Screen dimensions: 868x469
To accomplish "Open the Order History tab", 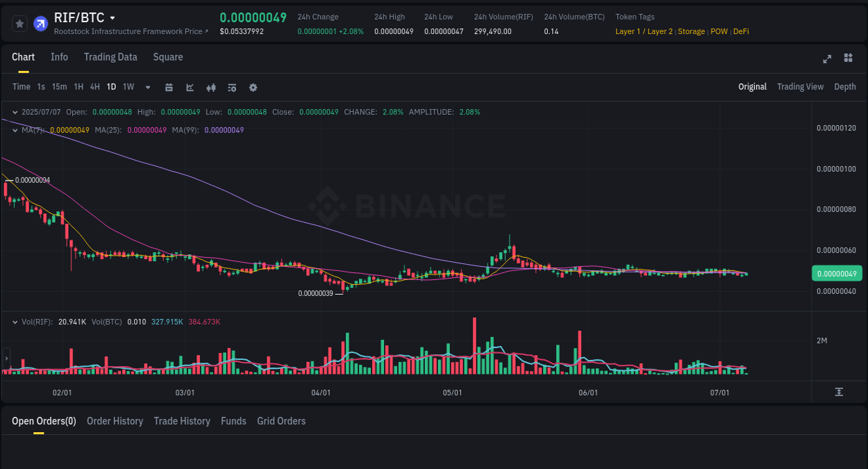I will pyautogui.click(x=115, y=421).
